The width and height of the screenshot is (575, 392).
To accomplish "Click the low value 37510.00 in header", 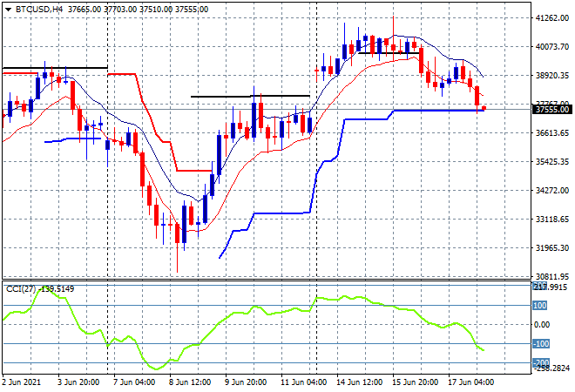I will (x=156, y=10).
